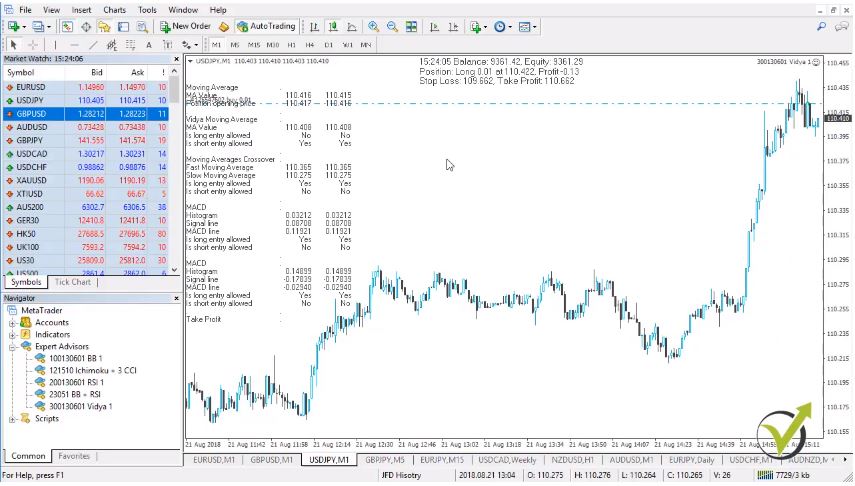855x486 pixels.
Task: Switch to D1 timeframe
Action: coord(329,45)
